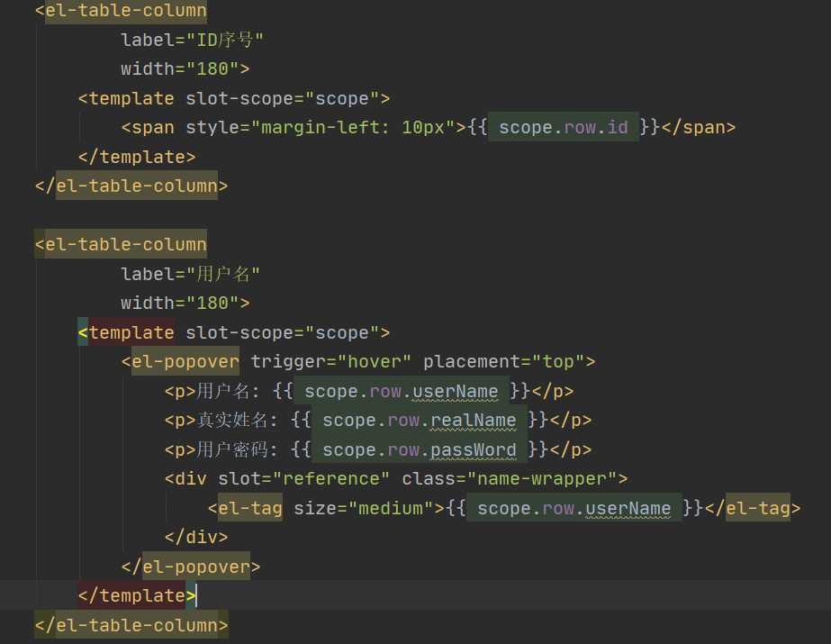Image resolution: width=831 pixels, height=644 pixels.
Task: Click the closing </span> tag
Action: tap(699, 127)
